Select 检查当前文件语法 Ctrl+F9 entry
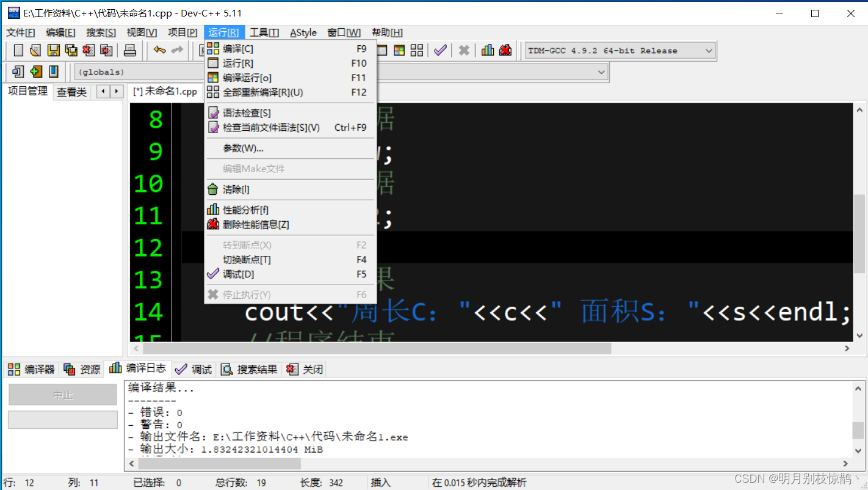868x490 pixels. click(x=291, y=128)
